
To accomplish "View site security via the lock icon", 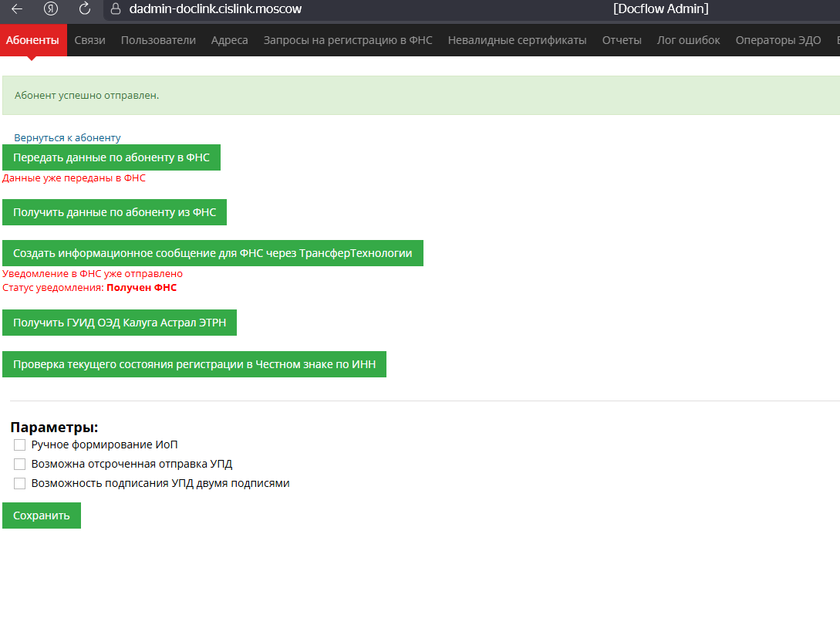I will pos(115,8).
